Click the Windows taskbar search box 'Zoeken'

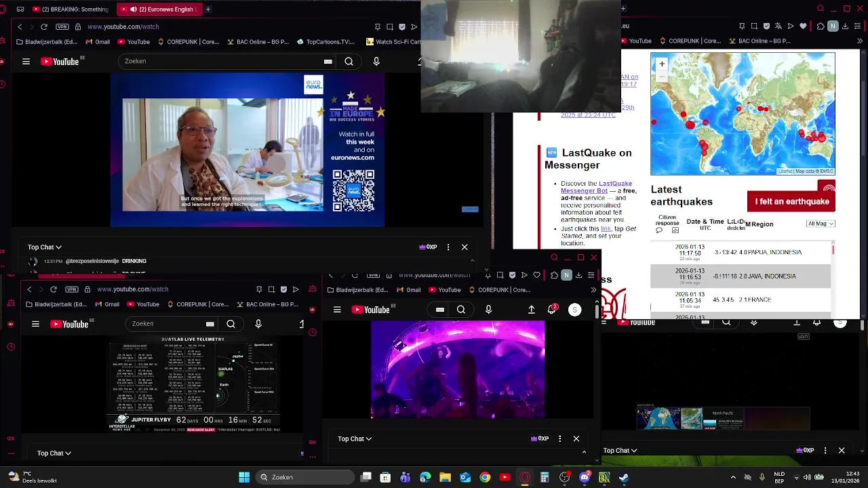pos(305,477)
